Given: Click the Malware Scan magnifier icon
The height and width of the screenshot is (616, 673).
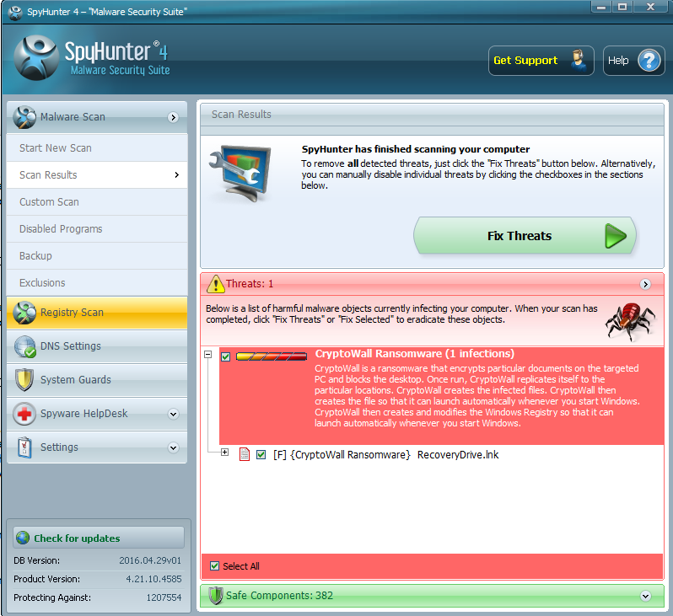Looking at the screenshot, I should tap(24, 117).
